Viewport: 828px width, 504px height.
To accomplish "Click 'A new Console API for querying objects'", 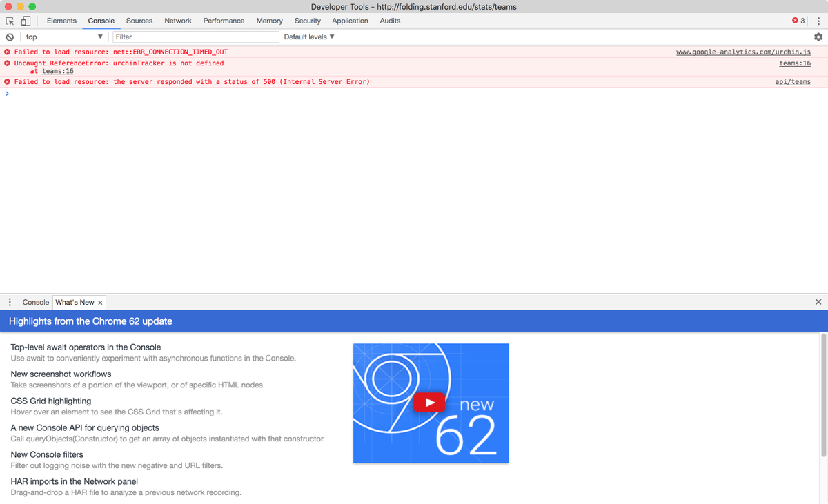I will point(85,428).
